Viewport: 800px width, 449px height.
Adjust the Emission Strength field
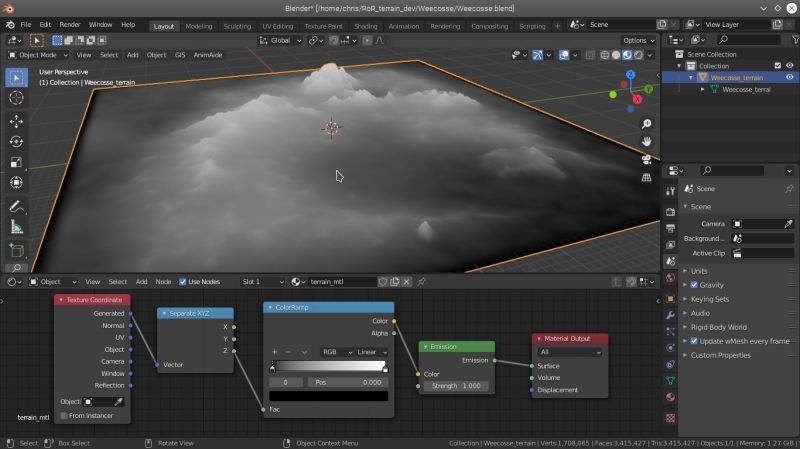(x=456, y=386)
